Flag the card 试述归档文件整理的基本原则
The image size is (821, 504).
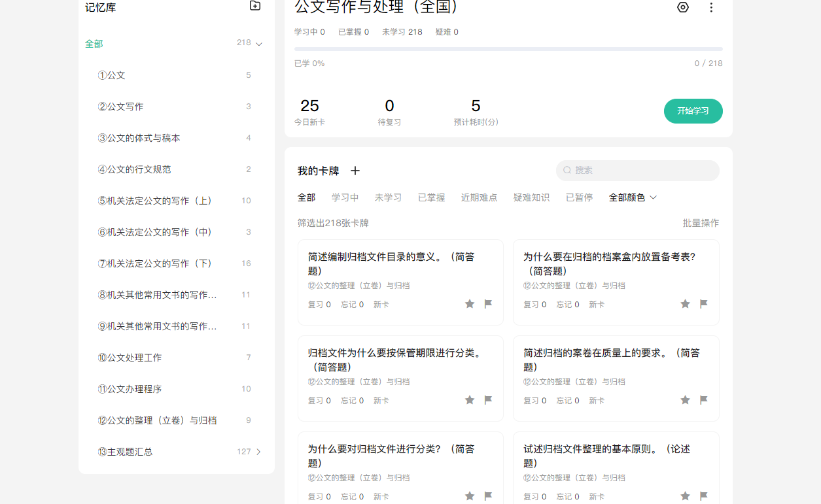704,496
